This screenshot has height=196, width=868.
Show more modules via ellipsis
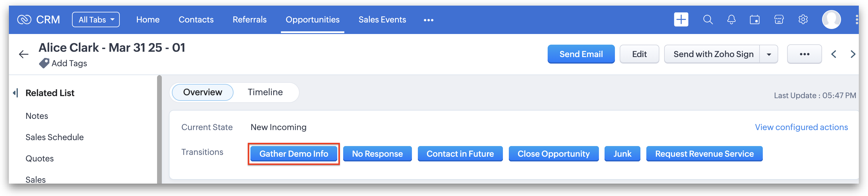coord(428,20)
